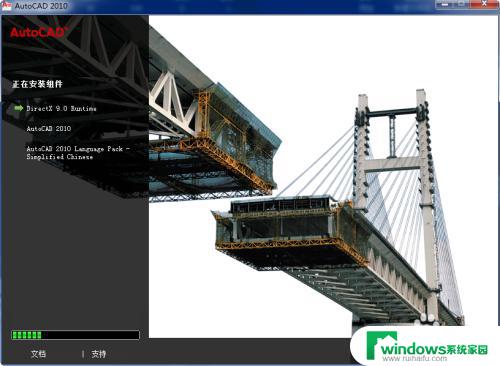Select the AutoCAD 2010 component entry

49,129
